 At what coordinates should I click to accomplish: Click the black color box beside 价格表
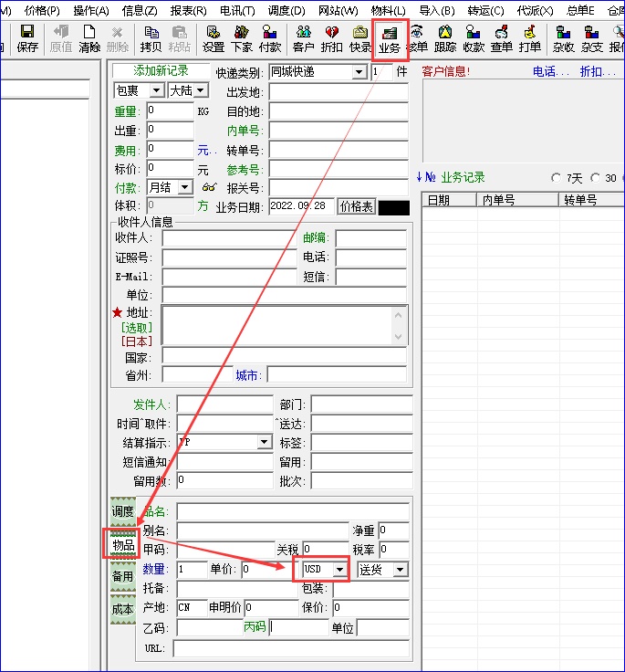(394, 208)
